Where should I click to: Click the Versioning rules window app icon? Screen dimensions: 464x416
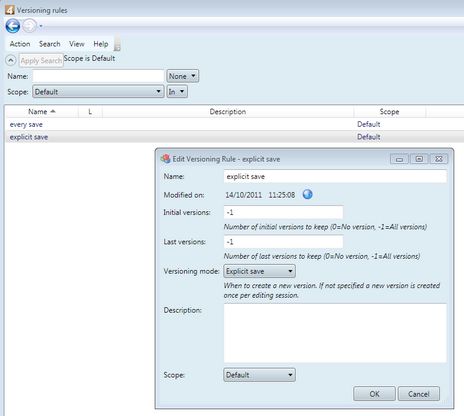tap(10, 10)
